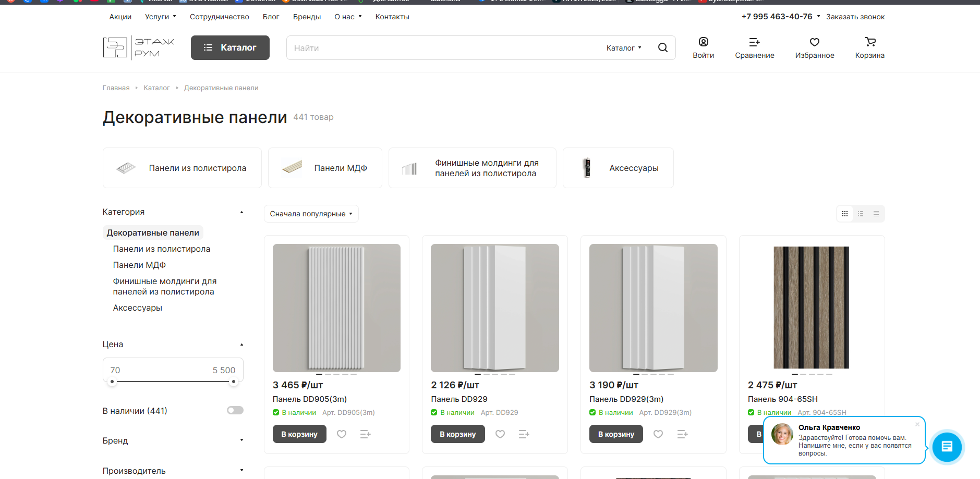
Task: Switch to grid view layout
Action: [845, 214]
